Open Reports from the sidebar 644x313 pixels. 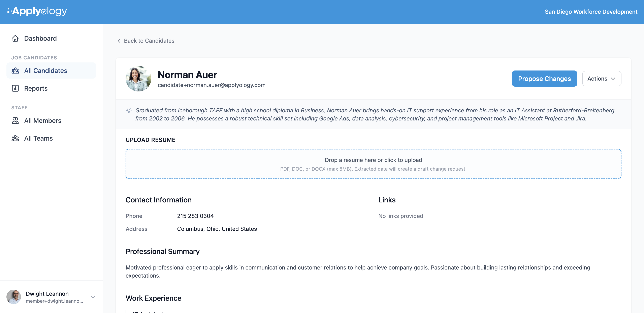click(x=51, y=88)
